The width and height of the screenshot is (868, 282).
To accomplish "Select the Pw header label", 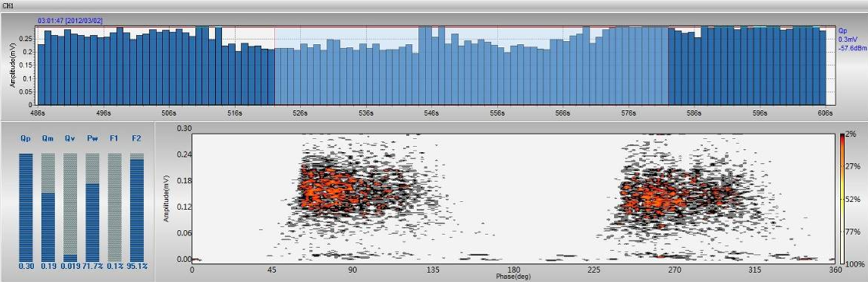I will click(x=92, y=137).
